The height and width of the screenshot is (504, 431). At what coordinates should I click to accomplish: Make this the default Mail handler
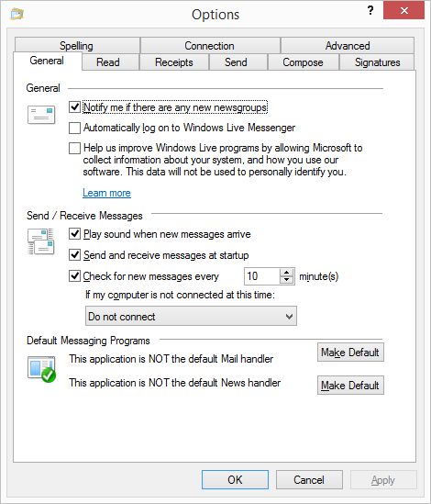coord(350,353)
